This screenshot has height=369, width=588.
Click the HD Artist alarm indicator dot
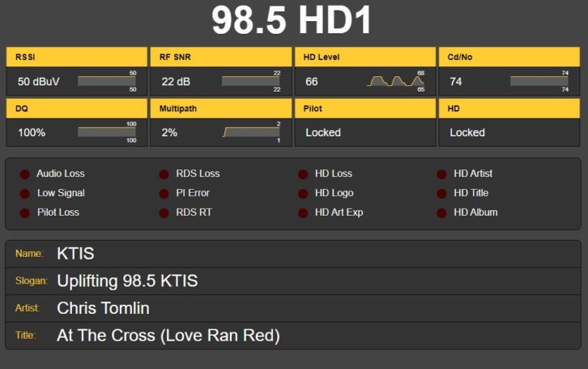pos(441,174)
